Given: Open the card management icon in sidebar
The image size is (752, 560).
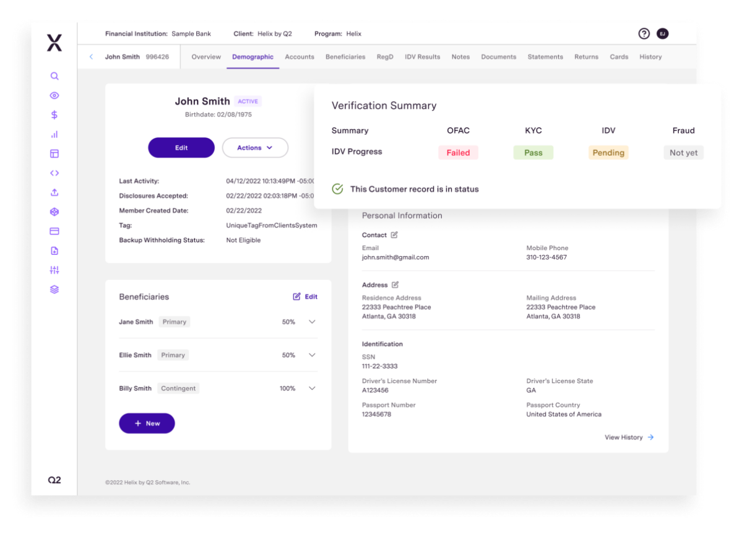Looking at the screenshot, I should click(x=54, y=231).
